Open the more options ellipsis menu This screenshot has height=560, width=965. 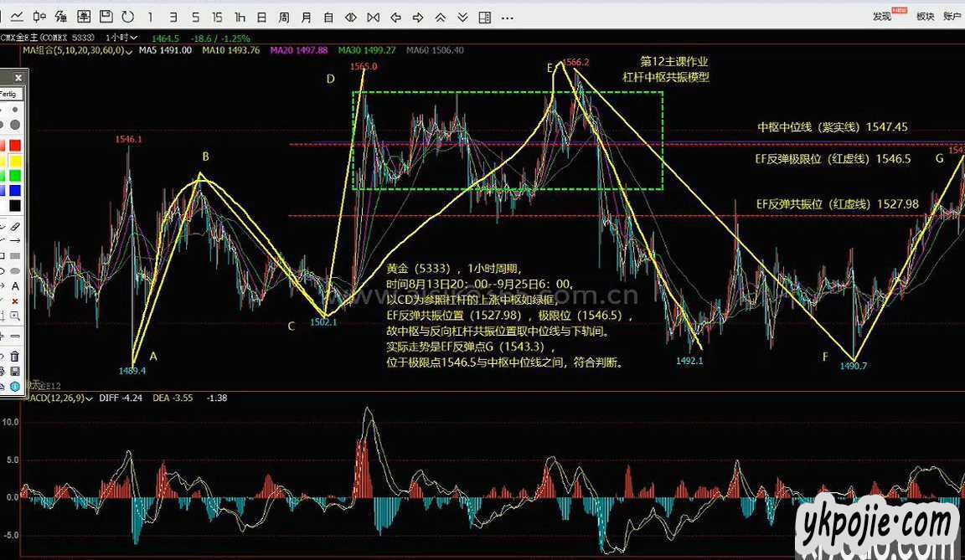[x=507, y=18]
